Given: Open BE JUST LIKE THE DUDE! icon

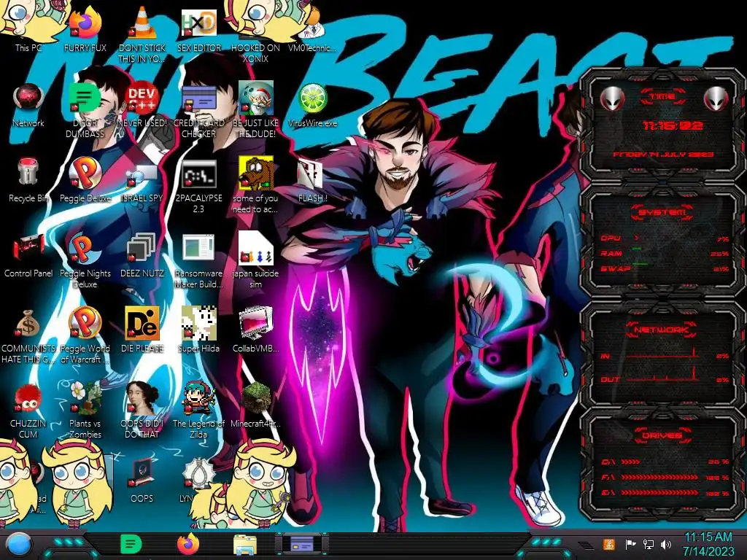Looking at the screenshot, I should pyautogui.click(x=255, y=109).
